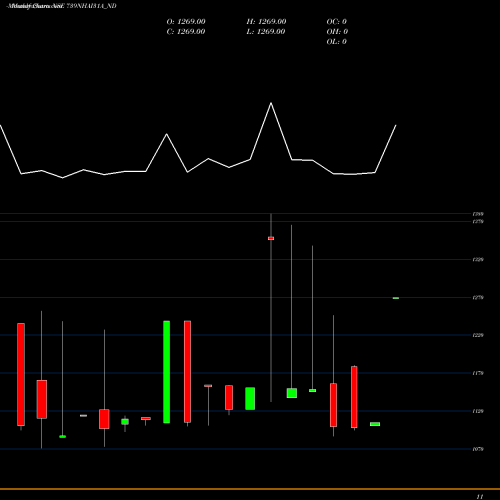Click the 'OH: 0' reading
The height and width of the screenshot is (500, 500).
point(337,32)
